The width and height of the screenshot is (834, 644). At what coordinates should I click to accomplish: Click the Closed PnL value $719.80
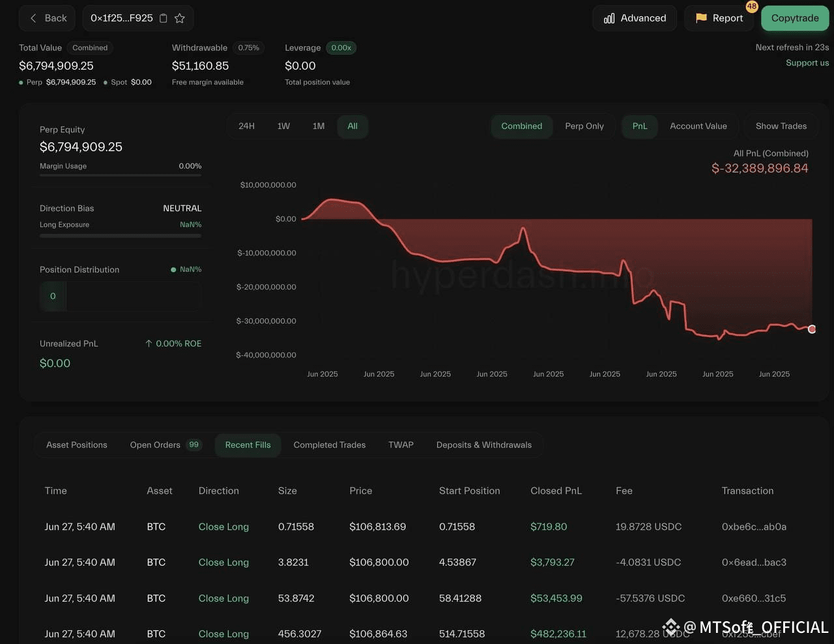tap(549, 527)
